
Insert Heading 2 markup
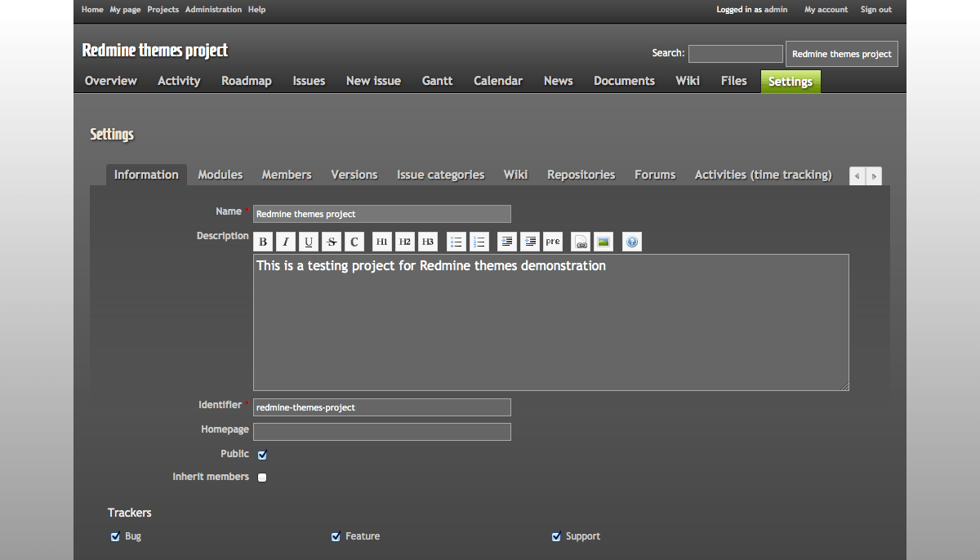(405, 242)
